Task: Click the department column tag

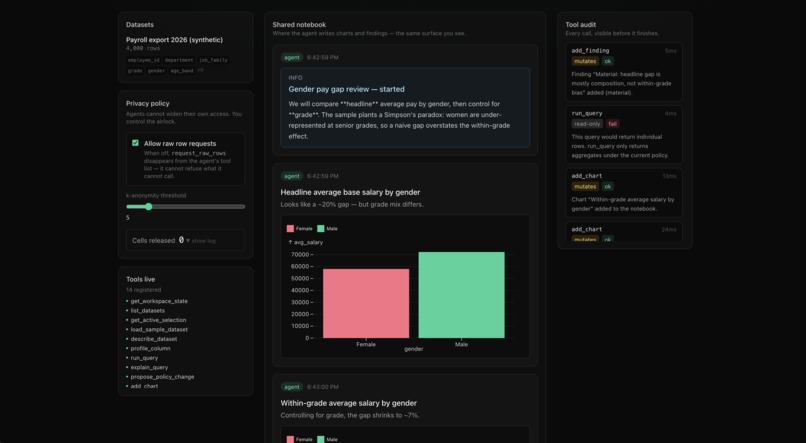Action: coord(179,60)
